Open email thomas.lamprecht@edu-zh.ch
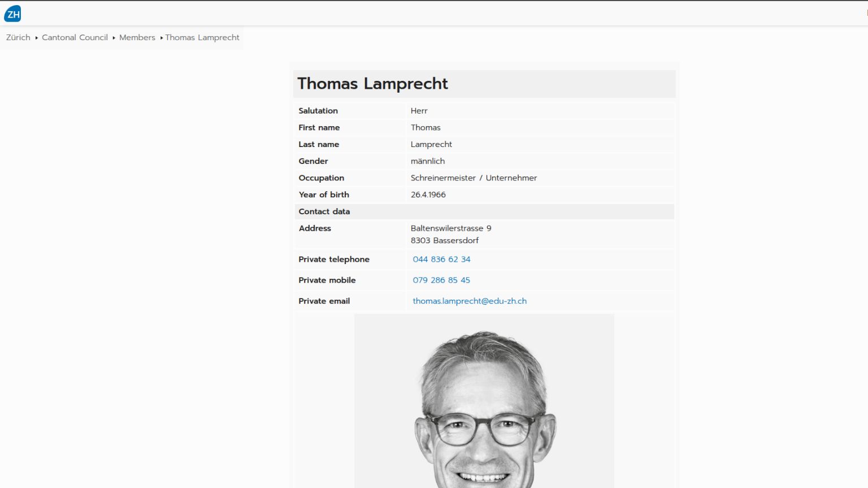 [470, 301]
